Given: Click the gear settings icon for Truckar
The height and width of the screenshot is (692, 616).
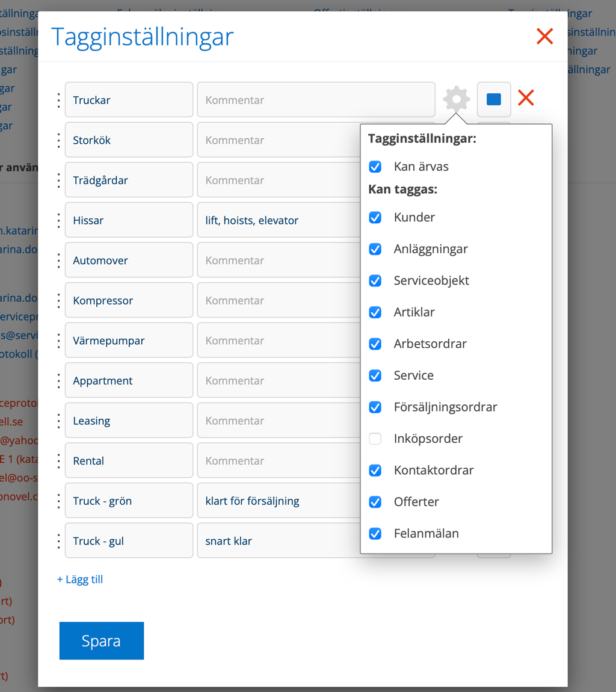Looking at the screenshot, I should [x=456, y=99].
